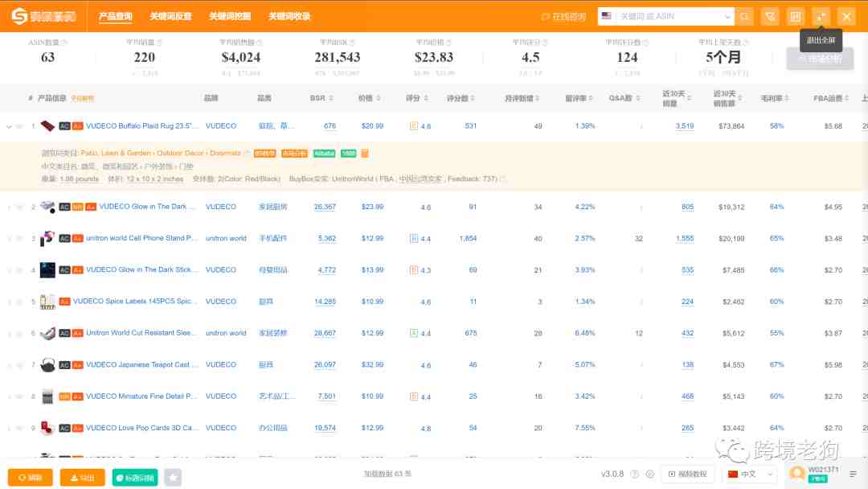Click the orange export button in the footer
Image resolution: width=868 pixels, height=489 pixels.
pos(82,478)
